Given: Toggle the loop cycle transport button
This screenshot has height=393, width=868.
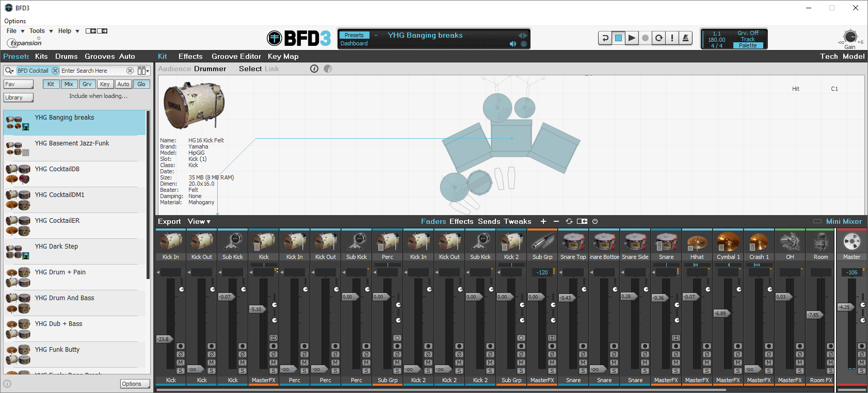Looking at the screenshot, I should click(x=659, y=38).
